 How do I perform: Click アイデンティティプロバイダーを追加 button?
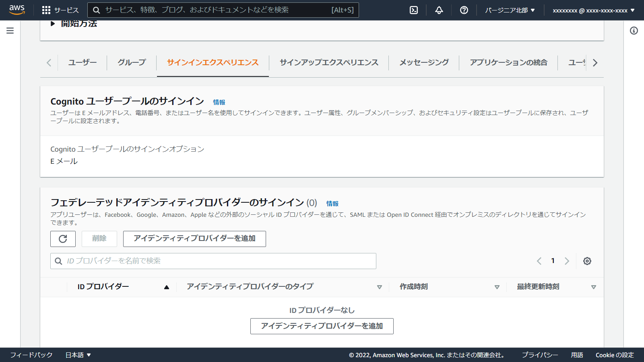click(194, 239)
